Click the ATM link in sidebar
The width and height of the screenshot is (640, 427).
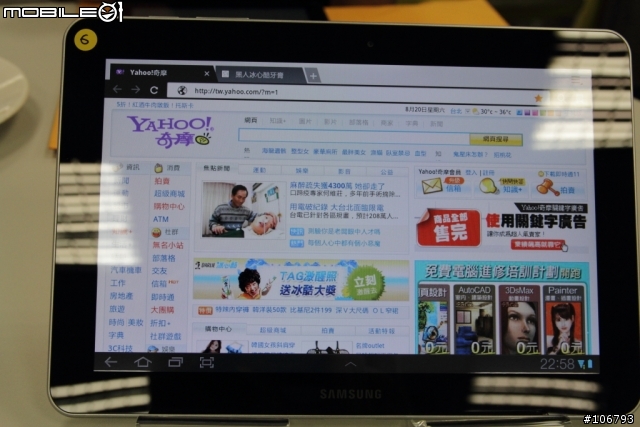tap(161, 219)
